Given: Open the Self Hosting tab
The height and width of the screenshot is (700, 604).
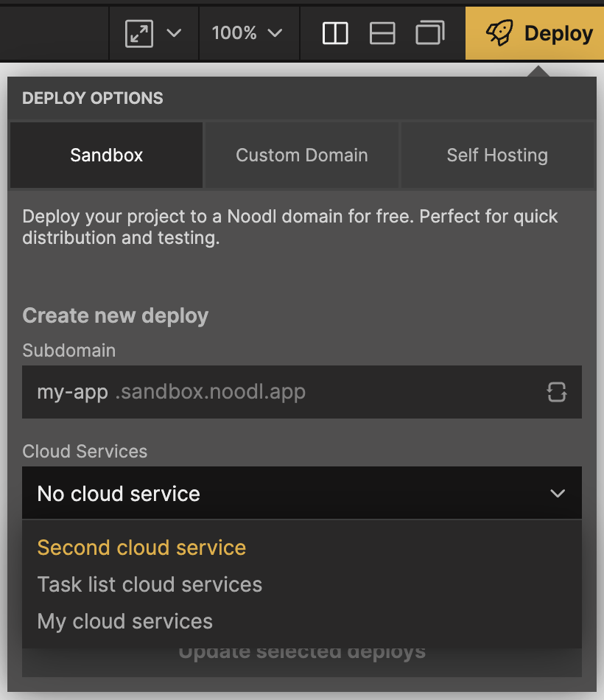Looking at the screenshot, I should (497, 155).
